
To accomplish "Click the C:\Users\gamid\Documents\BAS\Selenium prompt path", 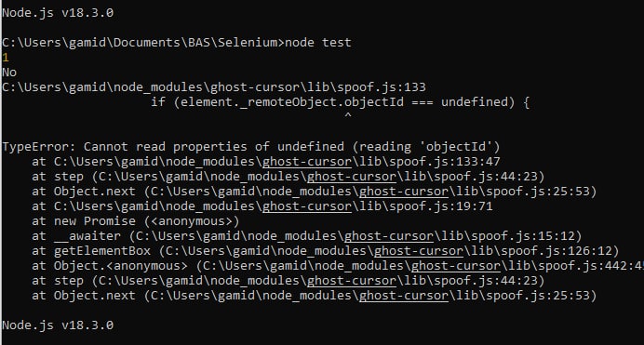I will click(x=140, y=42).
